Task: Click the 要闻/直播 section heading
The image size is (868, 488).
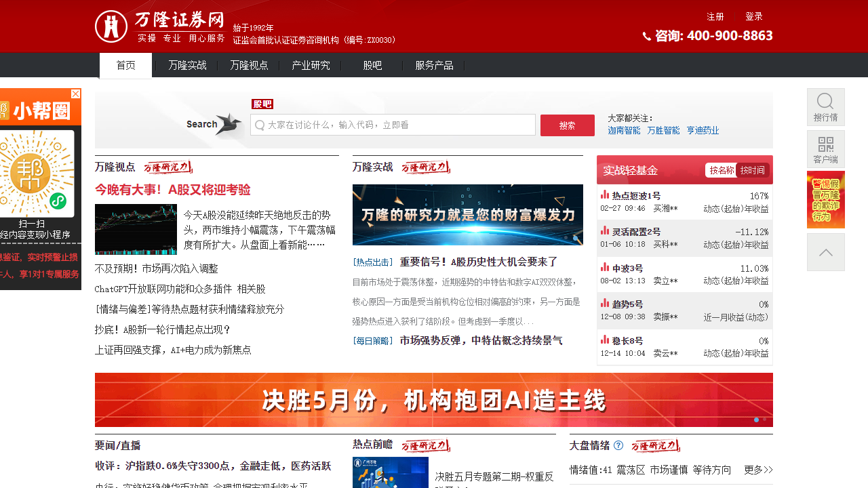Action: (x=118, y=445)
